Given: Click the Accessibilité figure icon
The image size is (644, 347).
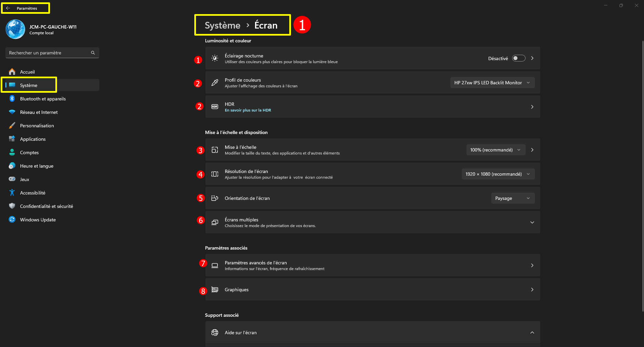Looking at the screenshot, I should point(12,192).
